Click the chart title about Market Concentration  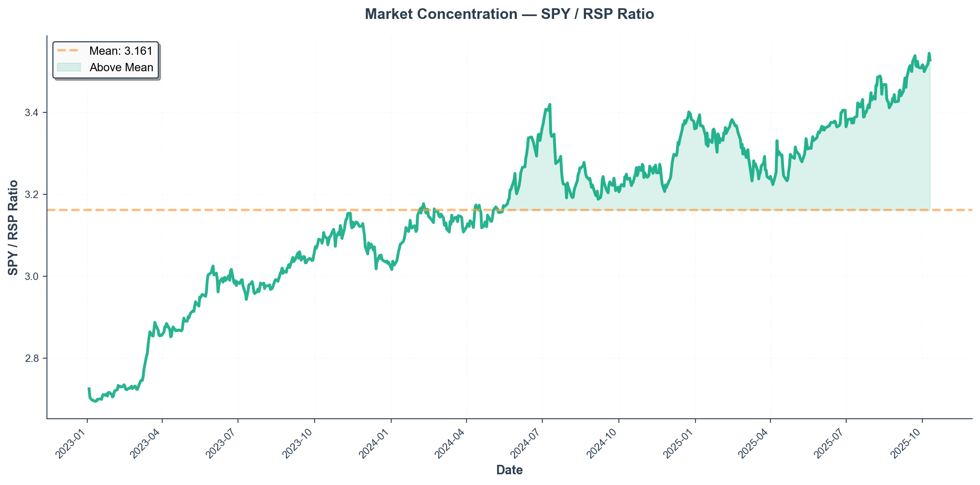pyautogui.click(x=509, y=14)
